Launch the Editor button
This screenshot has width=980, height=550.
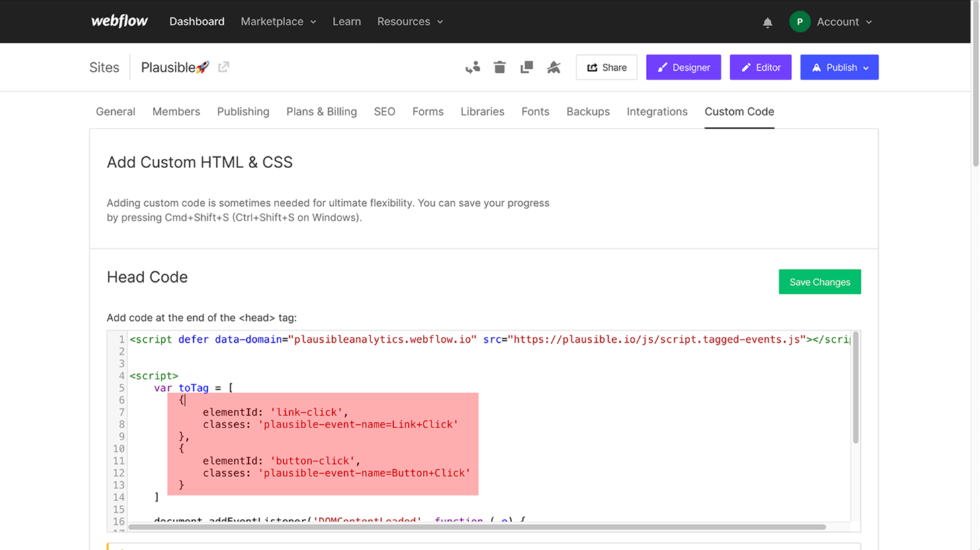(760, 68)
